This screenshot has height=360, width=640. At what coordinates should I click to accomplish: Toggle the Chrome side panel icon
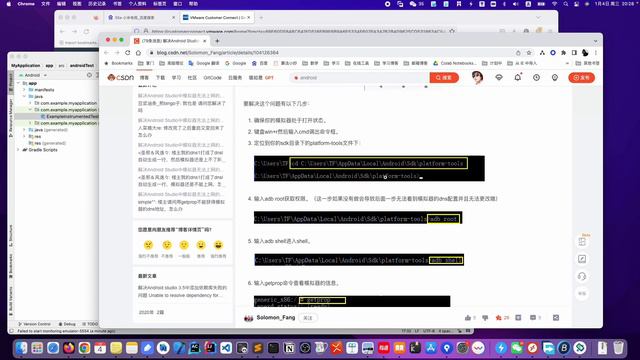(574, 53)
